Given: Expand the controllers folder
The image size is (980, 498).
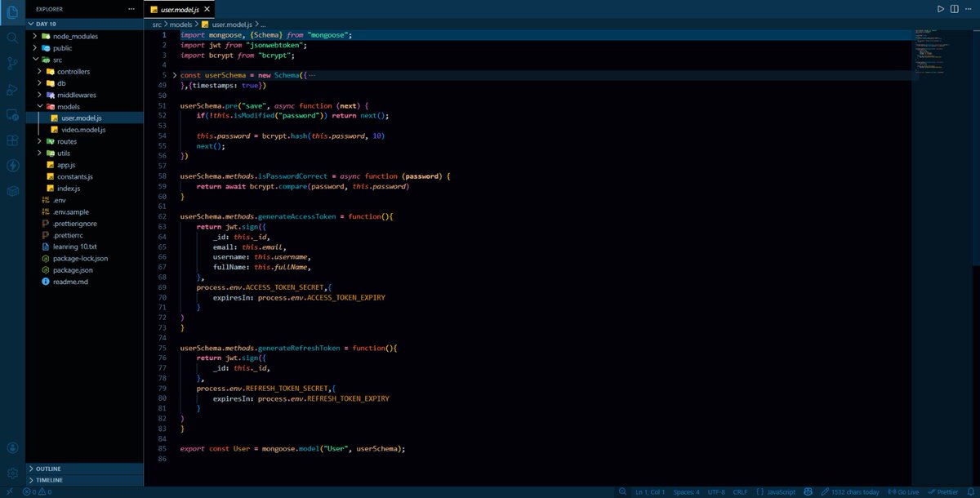Looking at the screenshot, I should [x=84, y=71].
